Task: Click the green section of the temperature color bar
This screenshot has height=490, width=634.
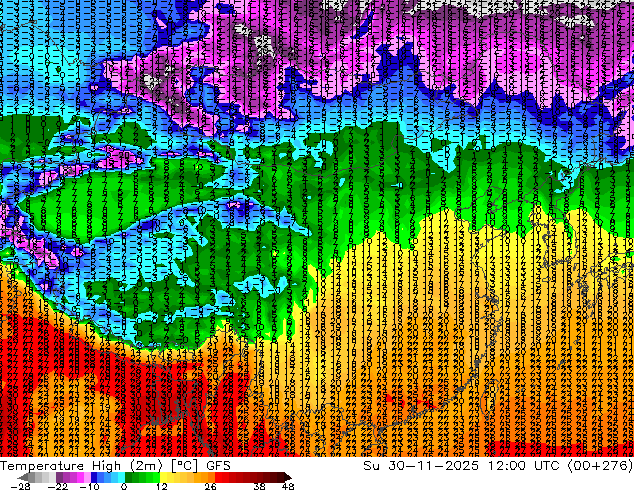Action: pyautogui.click(x=142, y=477)
